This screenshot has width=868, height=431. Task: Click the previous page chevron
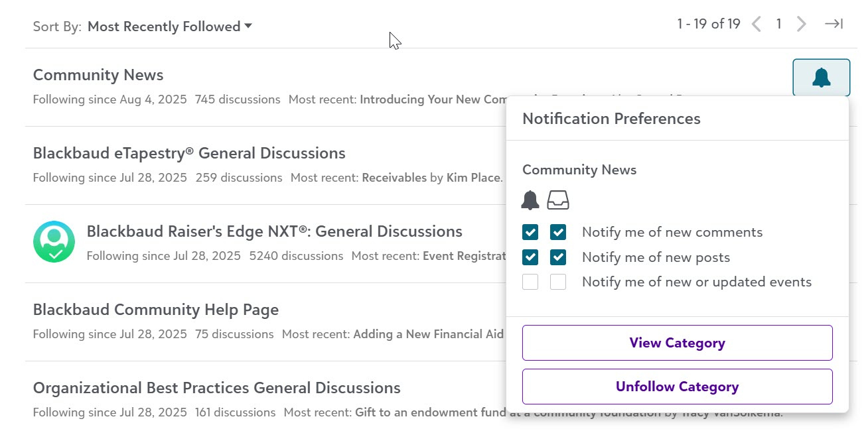757,23
